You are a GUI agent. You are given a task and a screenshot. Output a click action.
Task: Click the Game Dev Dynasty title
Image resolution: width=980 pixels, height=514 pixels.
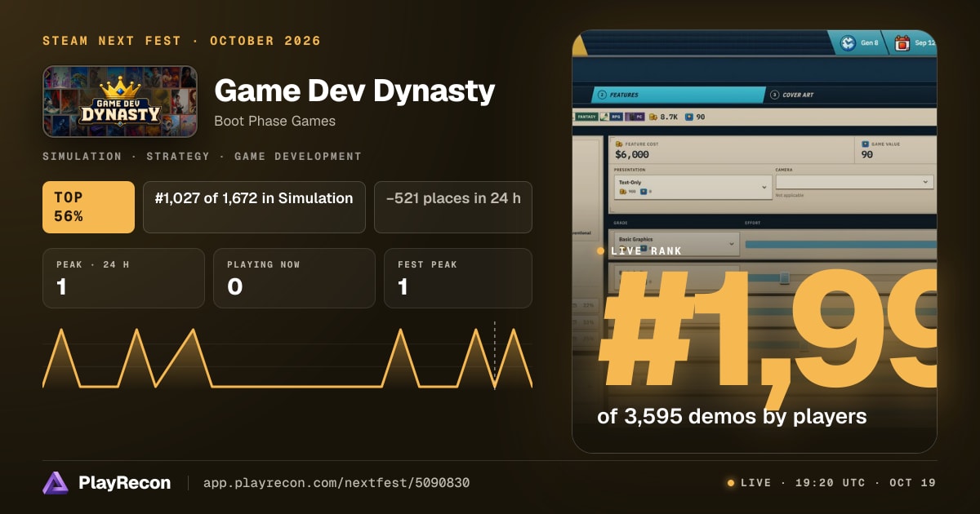(x=354, y=91)
